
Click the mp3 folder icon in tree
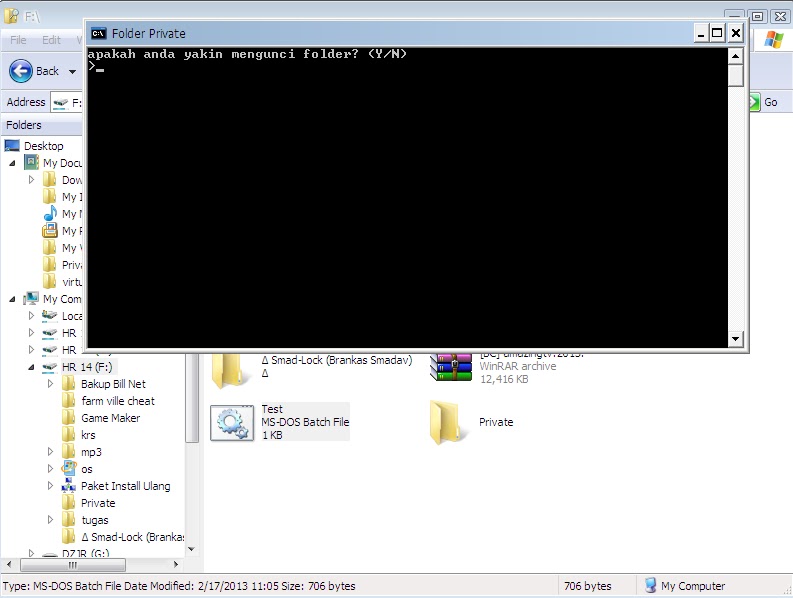[x=69, y=452]
